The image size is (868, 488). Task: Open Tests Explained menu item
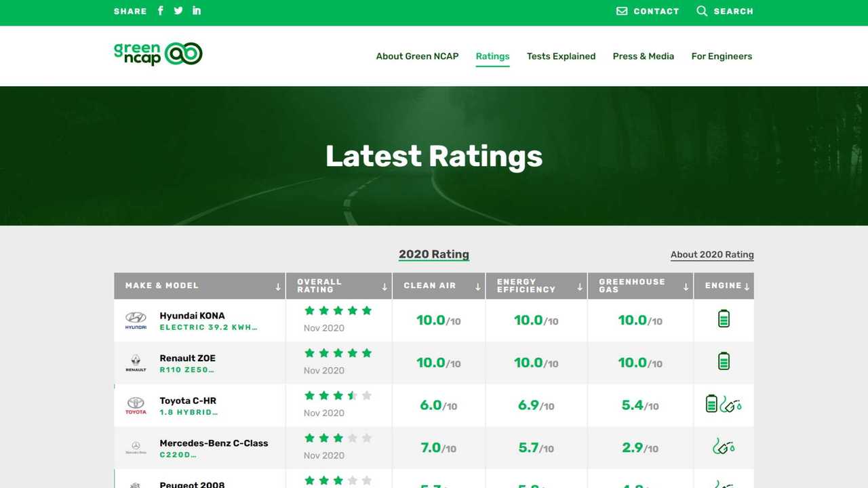[x=561, y=56]
